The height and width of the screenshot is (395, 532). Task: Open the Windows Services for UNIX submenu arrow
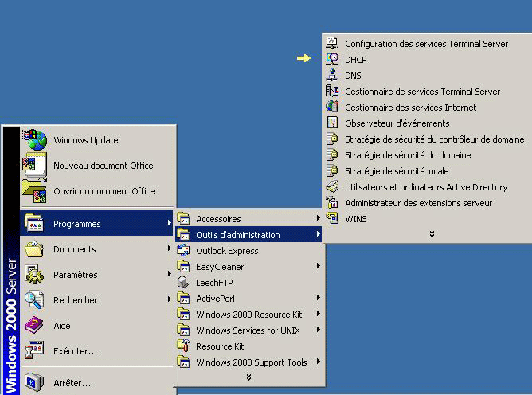[319, 330]
